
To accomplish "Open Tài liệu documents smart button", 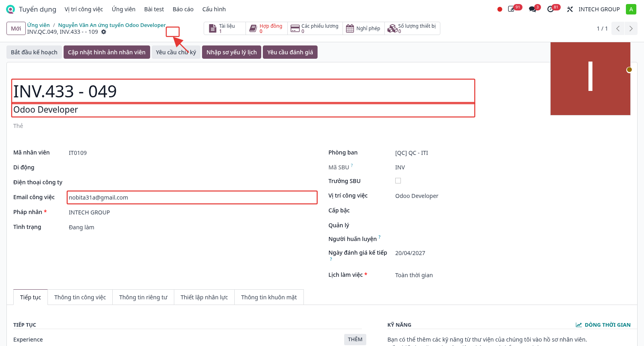I will click(x=225, y=29).
